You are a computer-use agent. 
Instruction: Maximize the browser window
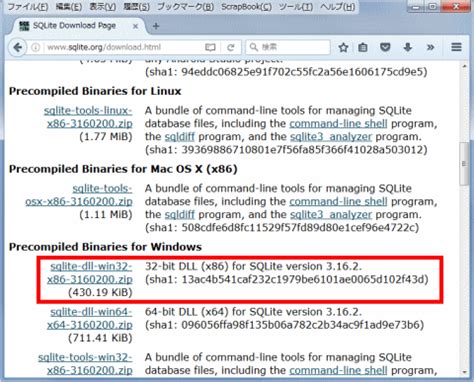coord(432,7)
